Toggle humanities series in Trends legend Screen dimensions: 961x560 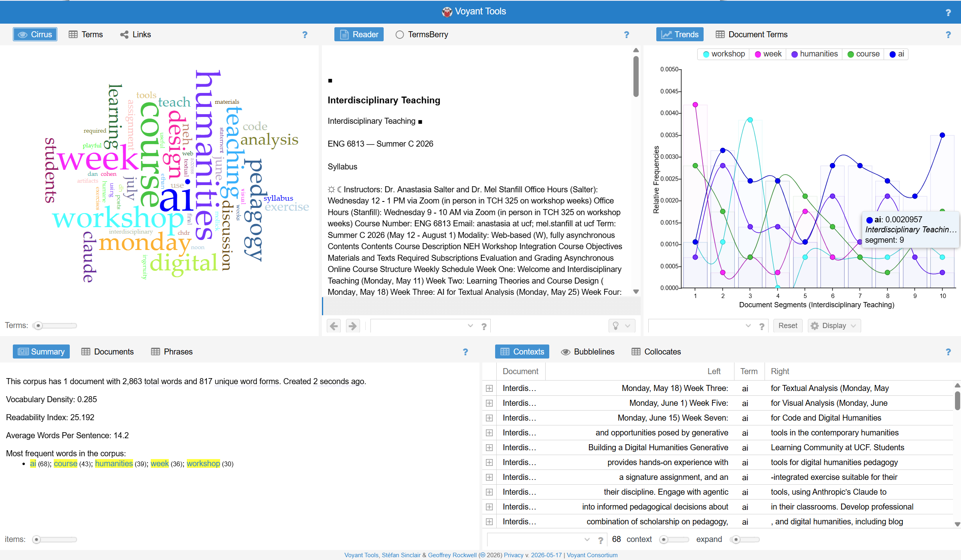[x=815, y=54]
